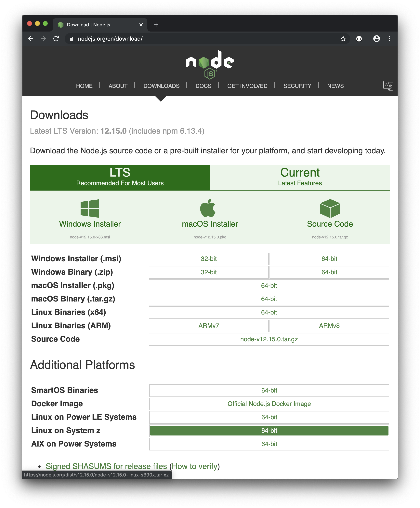Click the "Docker Image" row label
This screenshot has width=420, height=508.
(x=57, y=404)
